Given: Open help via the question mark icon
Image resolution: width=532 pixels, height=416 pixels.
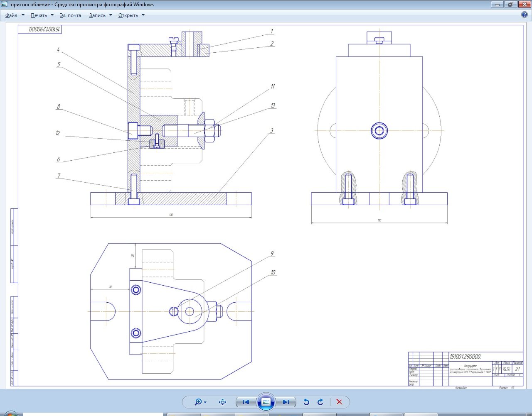Looking at the screenshot, I should click(x=525, y=15).
